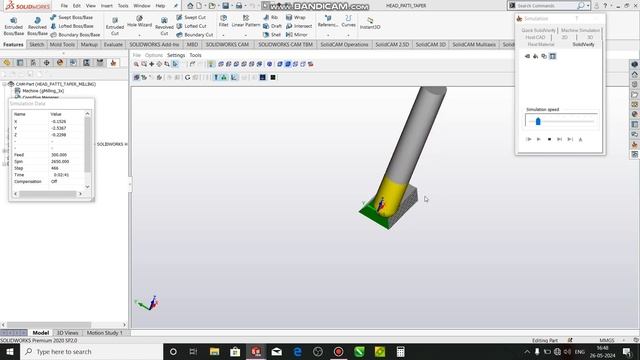Image resolution: width=640 pixels, height=360 pixels.
Task: Select the SolidVerify simulation mode
Action: click(x=583, y=44)
